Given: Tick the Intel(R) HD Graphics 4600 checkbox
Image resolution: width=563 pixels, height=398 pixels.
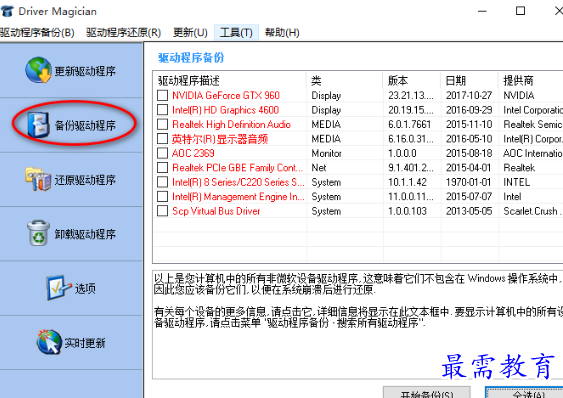Looking at the screenshot, I should coord(163,110).
